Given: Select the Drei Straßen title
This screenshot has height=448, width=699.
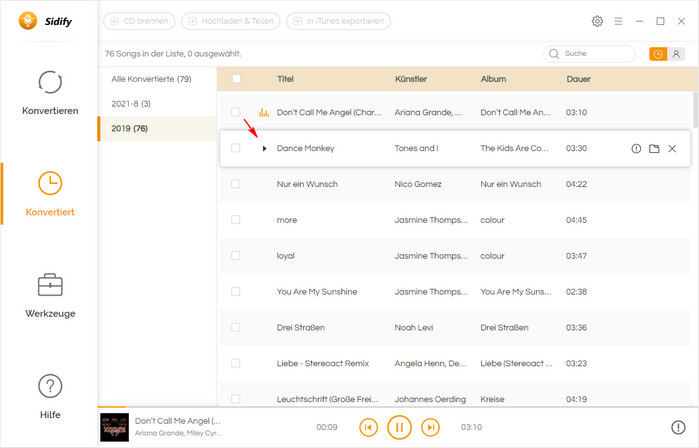Looking at the screenshot, I should click(300, 328).
